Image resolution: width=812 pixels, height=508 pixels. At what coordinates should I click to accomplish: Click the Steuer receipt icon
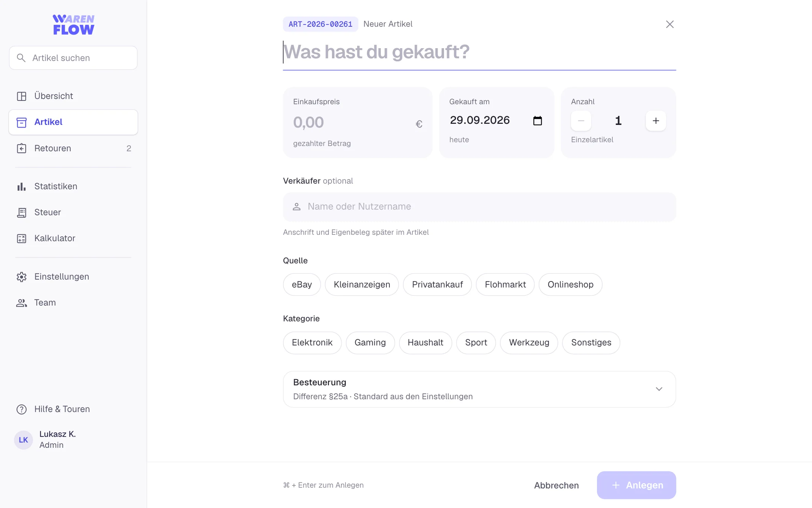point(21,213)
